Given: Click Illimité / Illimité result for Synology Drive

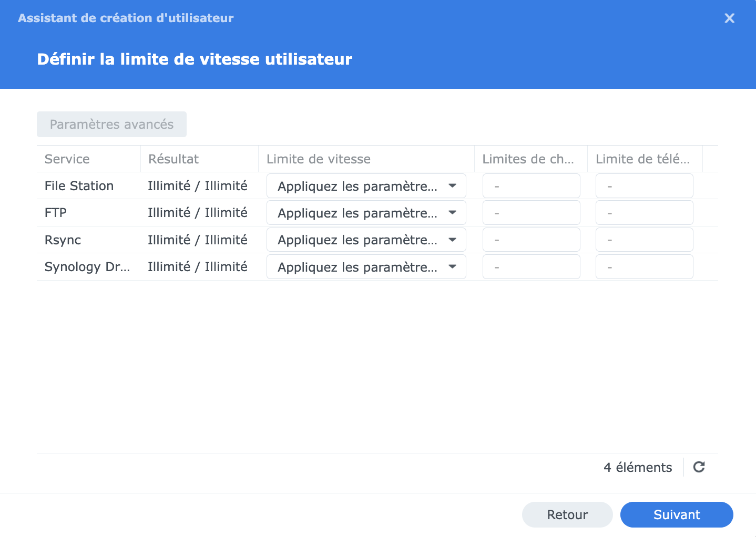Looking at the screenshot, I should tap(198, 267).
